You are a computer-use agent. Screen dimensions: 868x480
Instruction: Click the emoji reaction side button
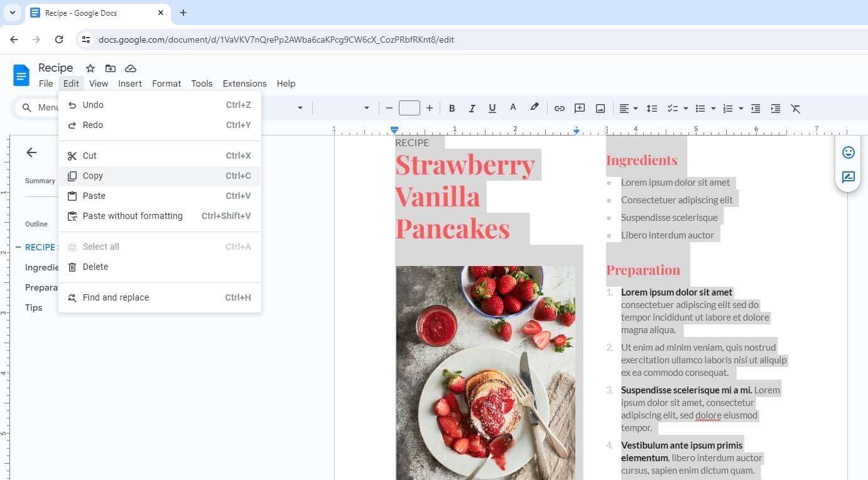tap(849, 152)
